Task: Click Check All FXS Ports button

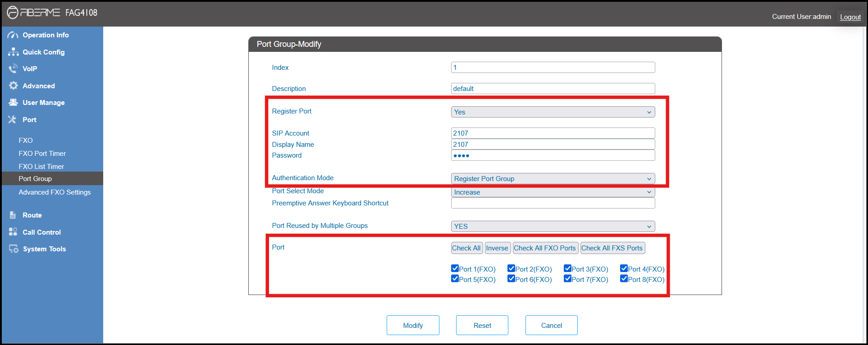Action: [x=612, y=248]
